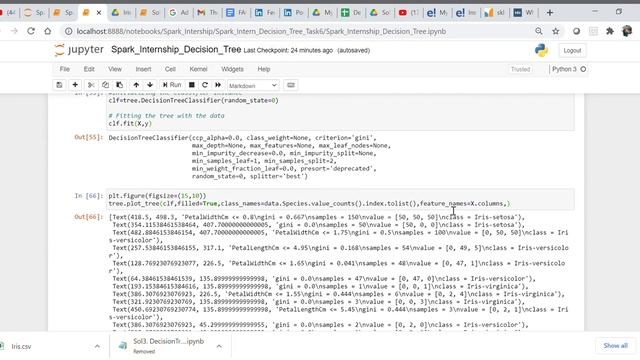Open the File menu
This screenshot has width=640, height=360.
point(64,69)
